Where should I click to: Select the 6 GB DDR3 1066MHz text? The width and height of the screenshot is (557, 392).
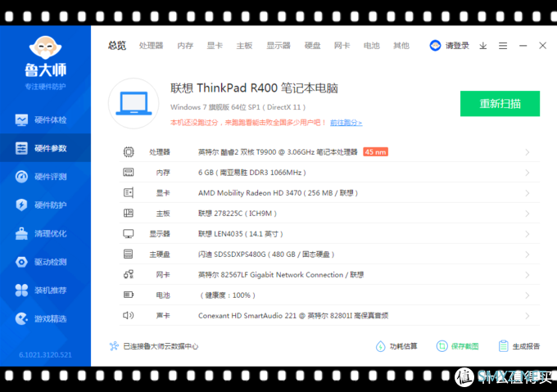coord(251,173)
